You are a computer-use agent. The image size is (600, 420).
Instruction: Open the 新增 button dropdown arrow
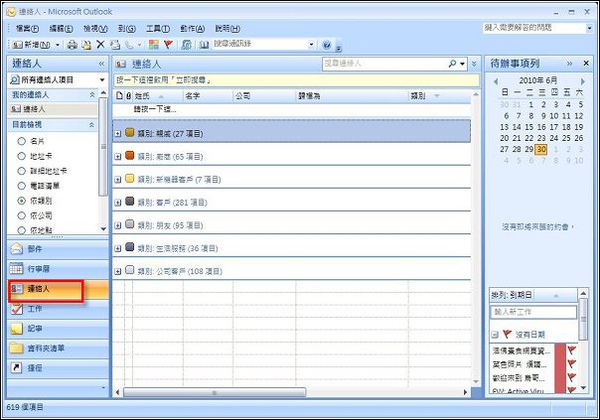coord(57,45)
